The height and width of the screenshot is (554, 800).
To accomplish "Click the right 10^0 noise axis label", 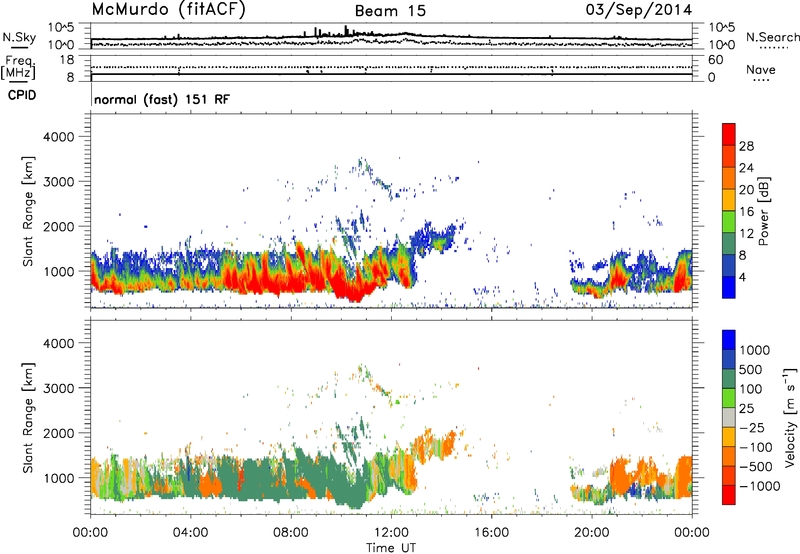I will (721, 45).
